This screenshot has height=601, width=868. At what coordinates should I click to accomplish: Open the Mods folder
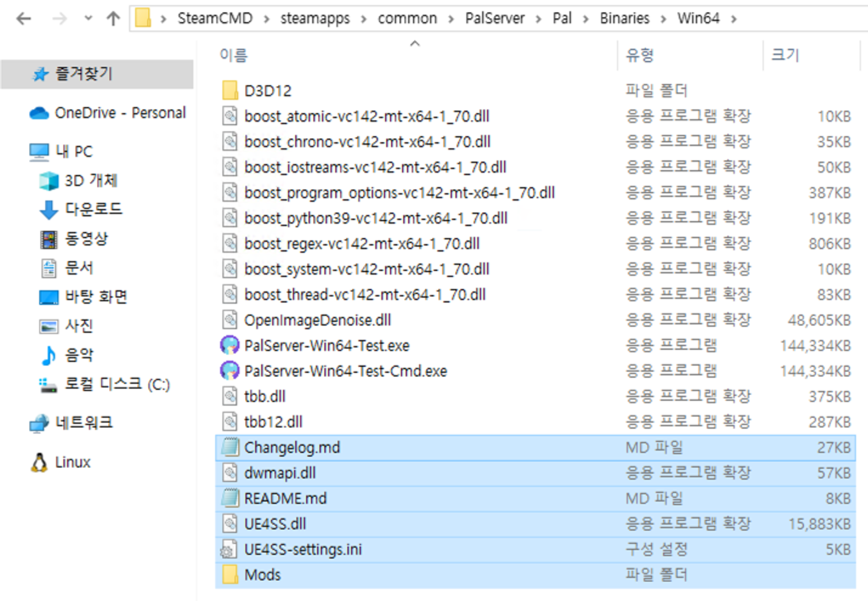262,575
